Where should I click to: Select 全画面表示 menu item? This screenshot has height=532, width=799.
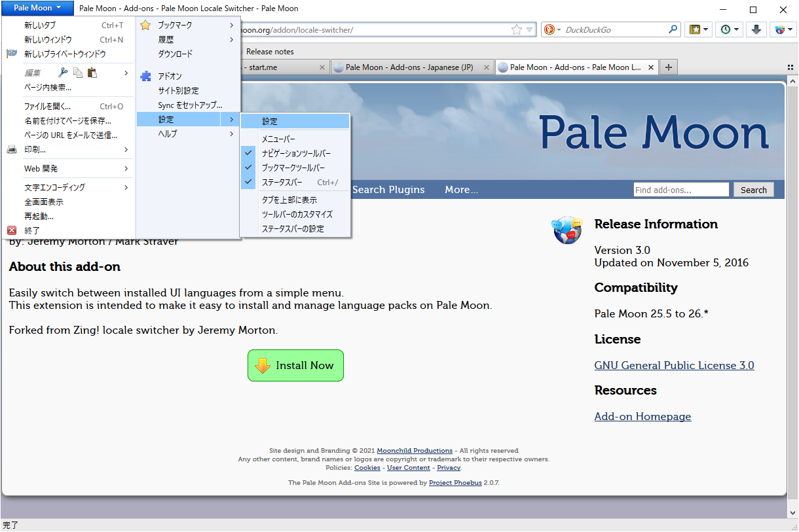click(x=68, y=202)
